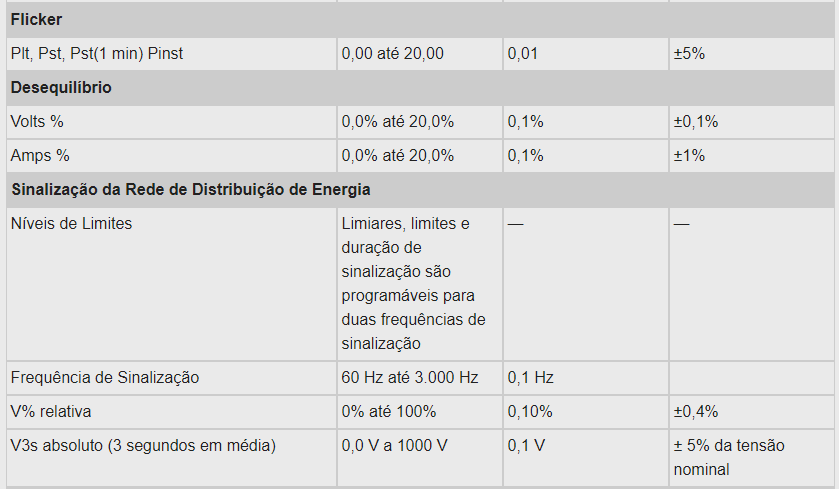839x489 pixels.
Task: Select the "Amps %" row label
Action: pos(40,156)
